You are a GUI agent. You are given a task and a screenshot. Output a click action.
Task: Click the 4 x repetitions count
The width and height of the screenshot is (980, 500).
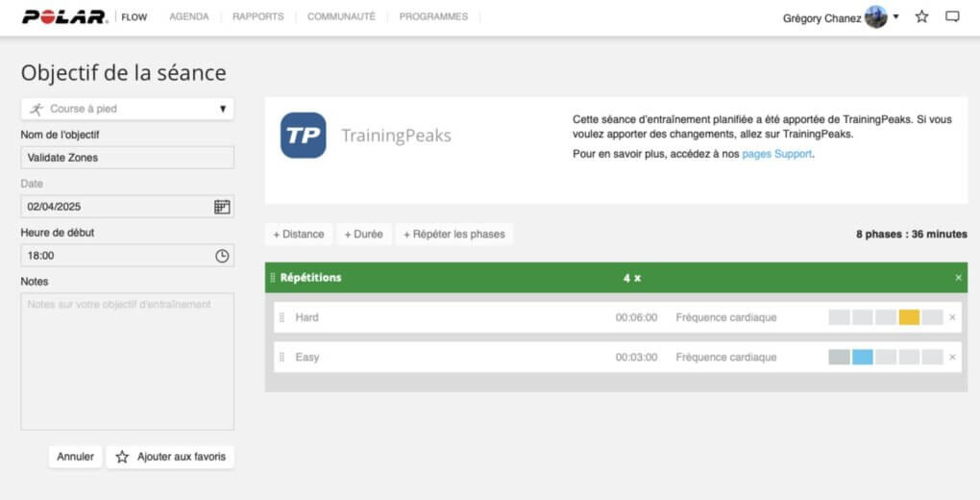point(632,278)
